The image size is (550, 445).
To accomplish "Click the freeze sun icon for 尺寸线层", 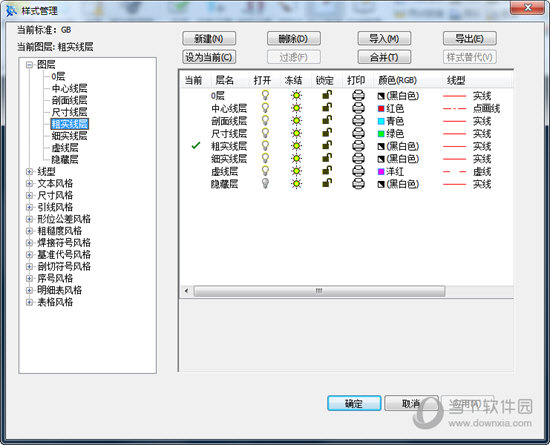I will [297, 133].
